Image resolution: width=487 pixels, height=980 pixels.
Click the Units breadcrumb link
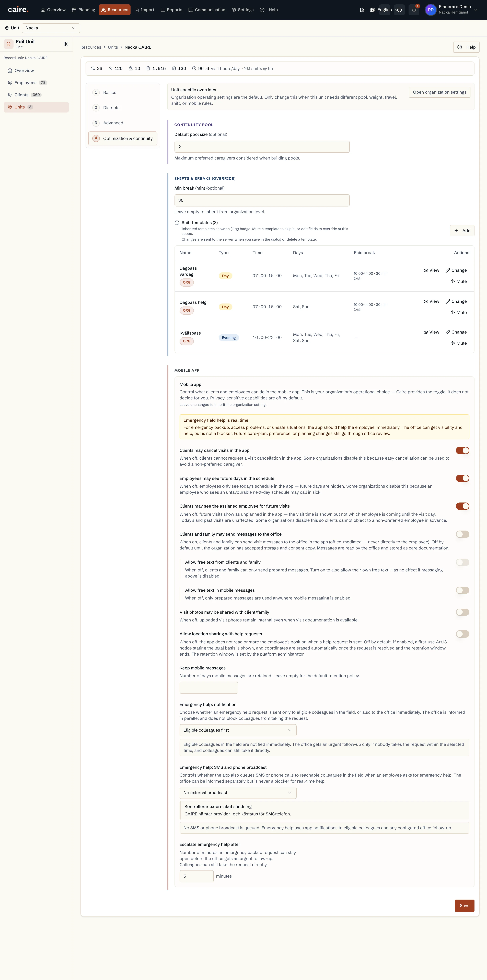pyautogui.click(x=113, y=47)
